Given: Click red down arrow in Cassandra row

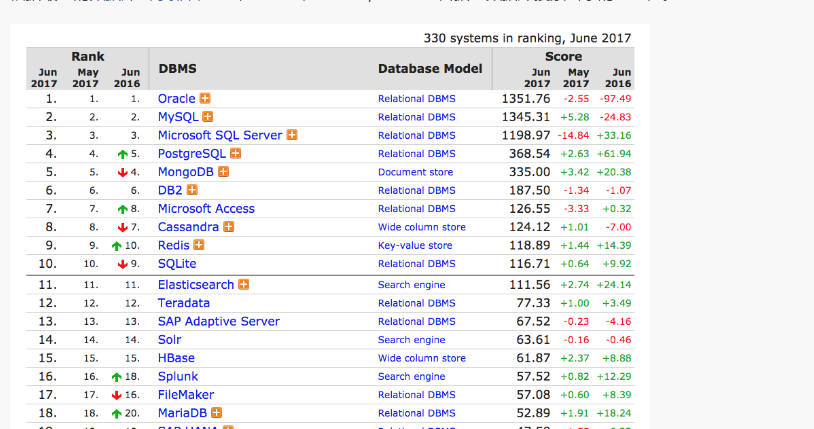Looking at the screenshot, I should (123, 227).
